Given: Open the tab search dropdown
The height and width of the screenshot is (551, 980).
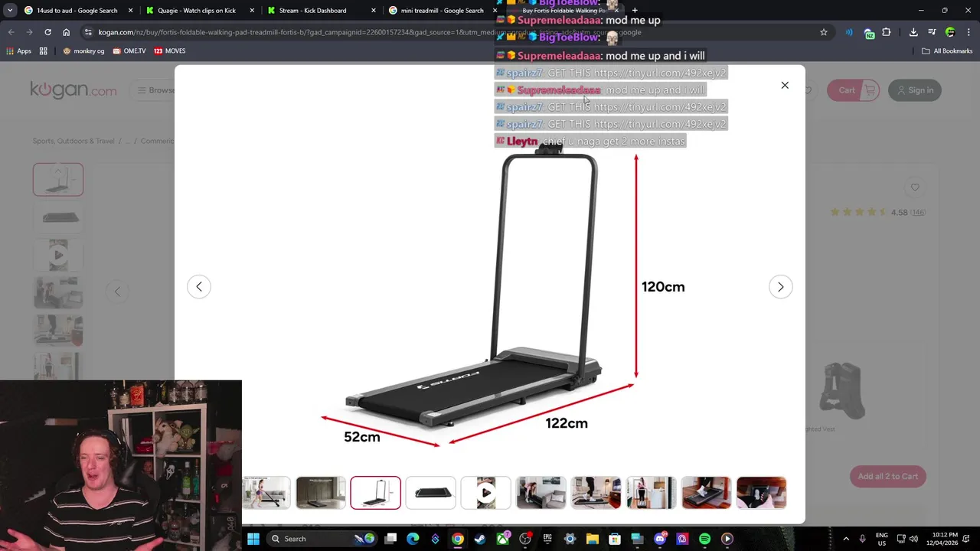Looking at the screenshot, I should coord(10,11).
